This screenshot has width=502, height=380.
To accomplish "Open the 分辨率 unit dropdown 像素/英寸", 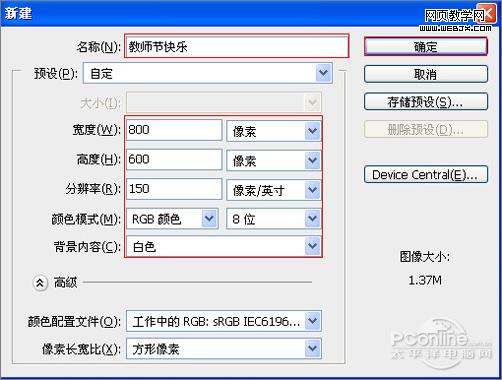I will (x=274, y=190).
